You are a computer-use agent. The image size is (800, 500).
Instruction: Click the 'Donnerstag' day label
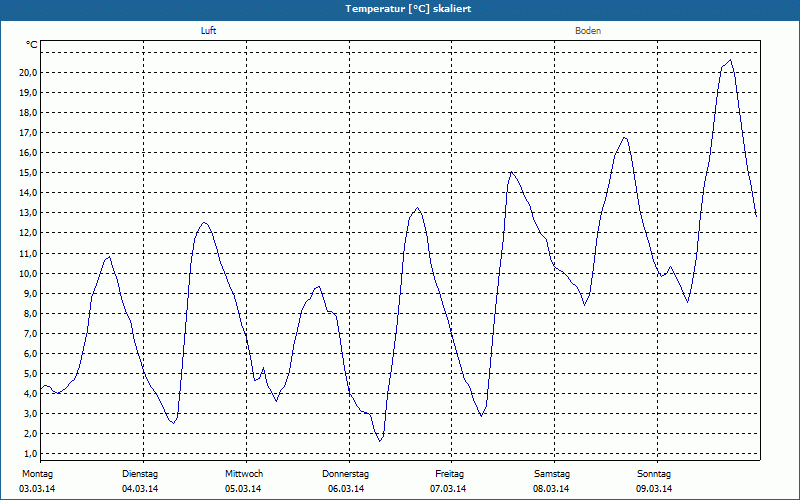345,474
